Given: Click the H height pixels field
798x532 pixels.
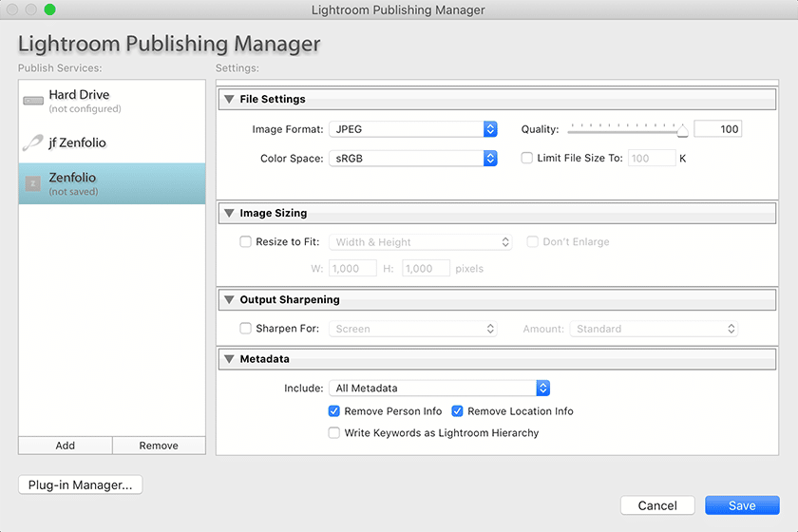Looking at the screenshot, I should [426, 268].
